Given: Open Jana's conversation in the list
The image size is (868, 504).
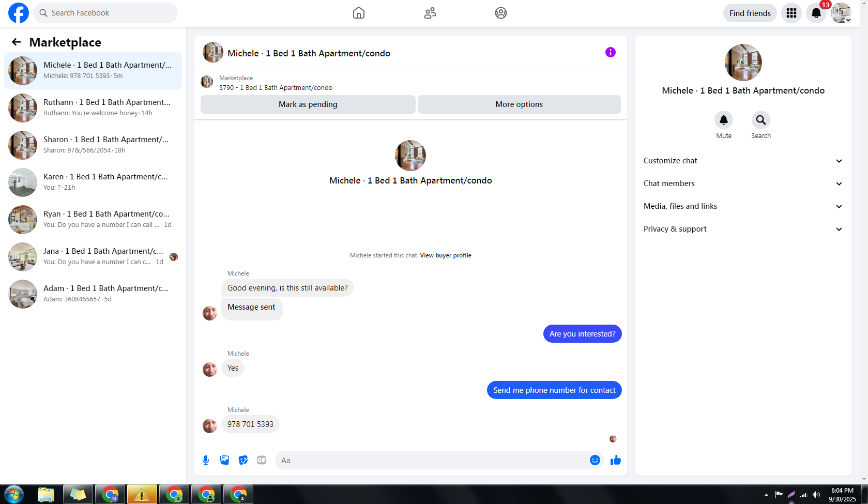Looking at the screenshot, I should point(93,257).
